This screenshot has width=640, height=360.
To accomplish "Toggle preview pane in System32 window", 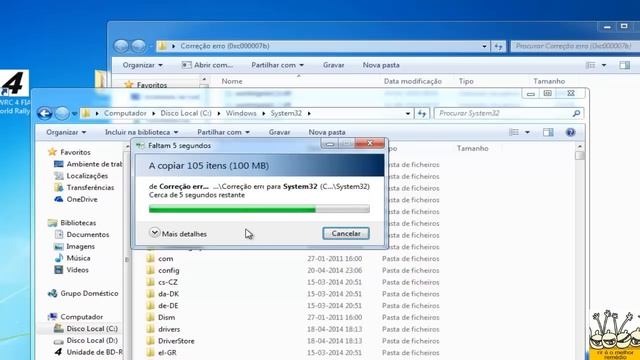I will click(x=548, y=132).
